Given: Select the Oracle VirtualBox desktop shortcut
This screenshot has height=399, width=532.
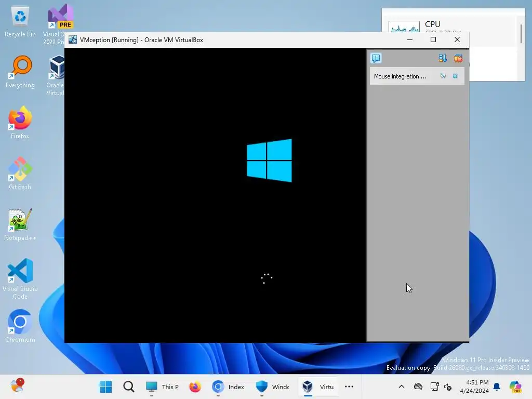Looking at the screenshot, I should pos(56,75).
